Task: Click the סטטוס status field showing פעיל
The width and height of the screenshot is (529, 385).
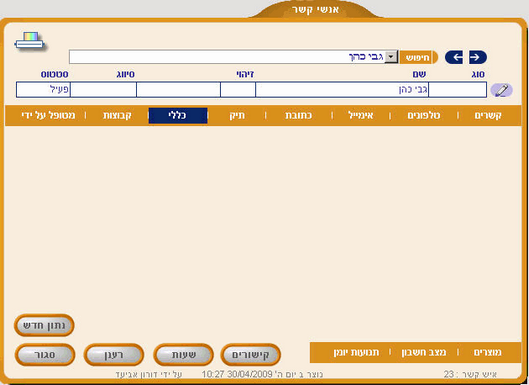Action: click(x=43, y=90)
